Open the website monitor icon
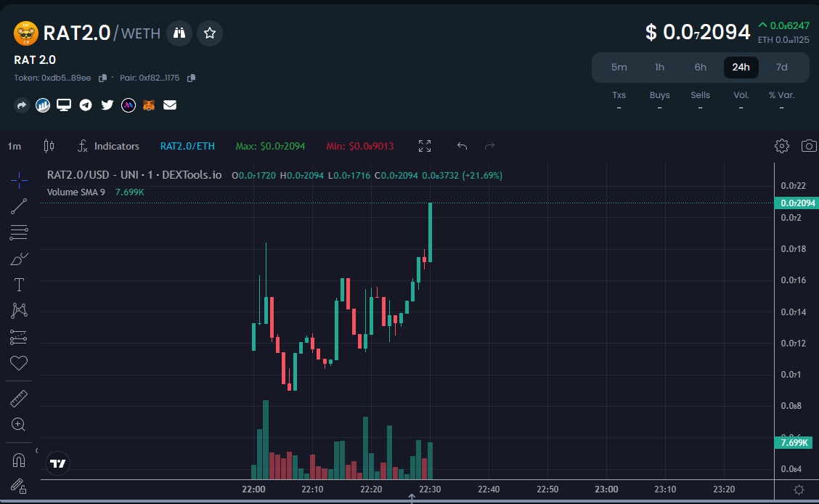 pos(64,105)
